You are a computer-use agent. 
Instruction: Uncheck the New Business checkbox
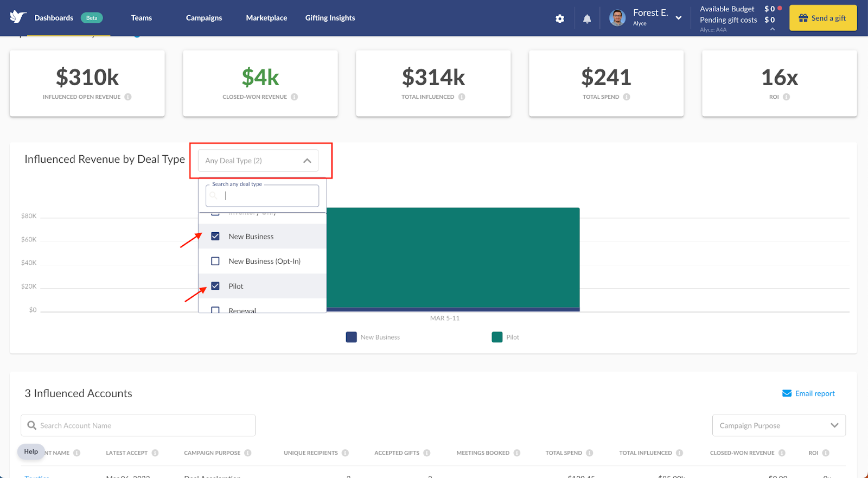[x=215, y=237]
